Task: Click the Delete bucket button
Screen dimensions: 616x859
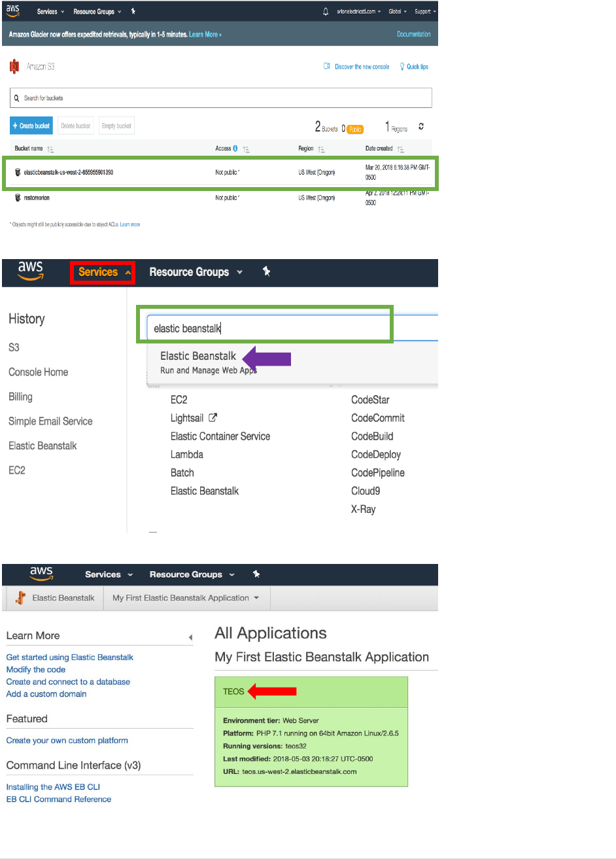Action: coord(76,126)
